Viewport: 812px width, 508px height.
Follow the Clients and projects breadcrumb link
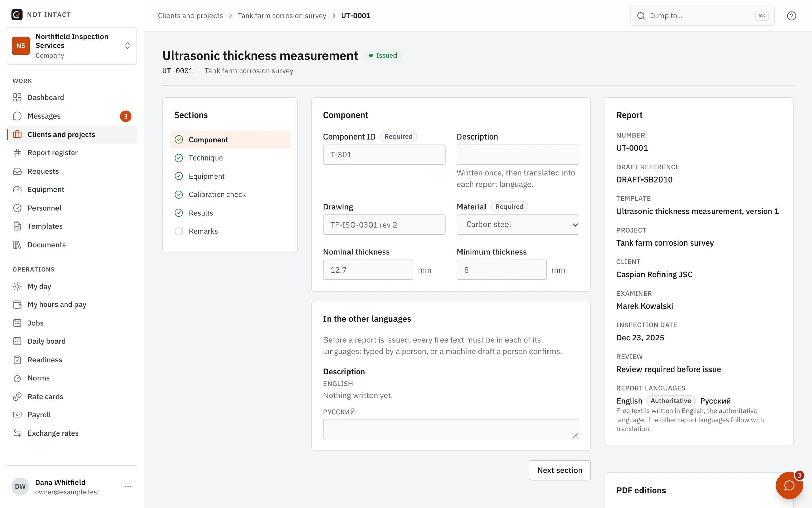190,16
